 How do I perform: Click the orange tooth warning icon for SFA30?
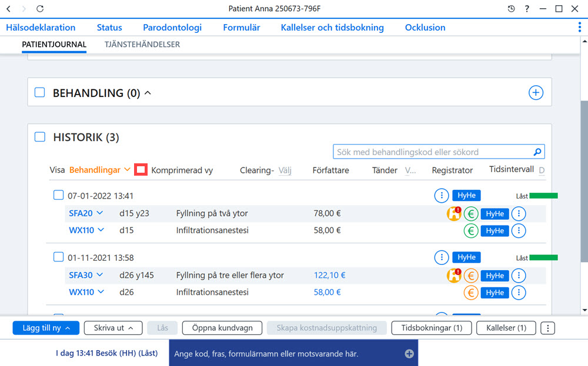click(454, 276)
